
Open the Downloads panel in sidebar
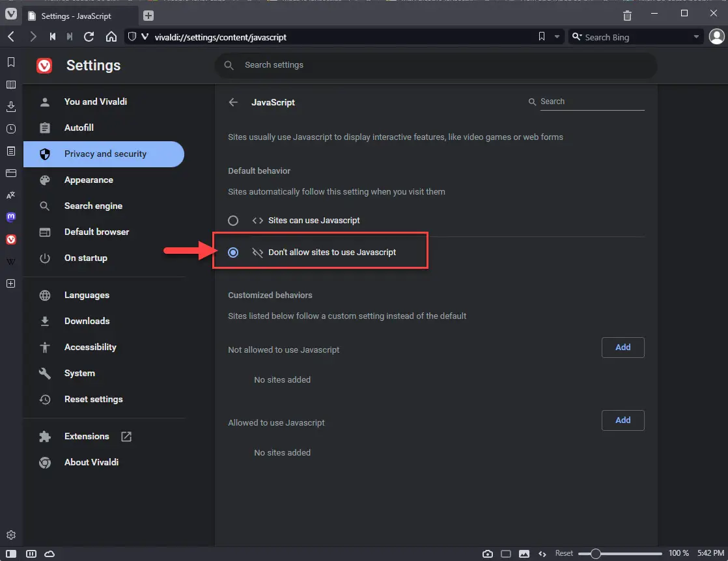[11, 107]
